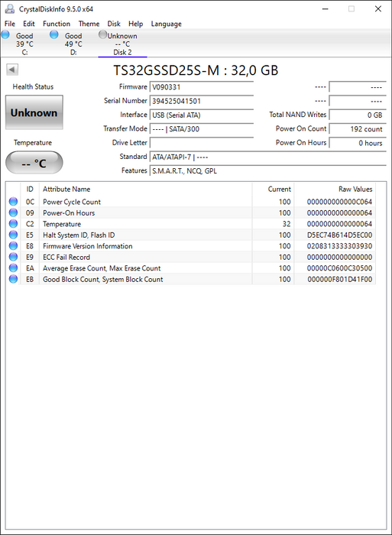Open the Theme menu
The height and width of the screenshot is (535, 392).
[x=89, y=24]
